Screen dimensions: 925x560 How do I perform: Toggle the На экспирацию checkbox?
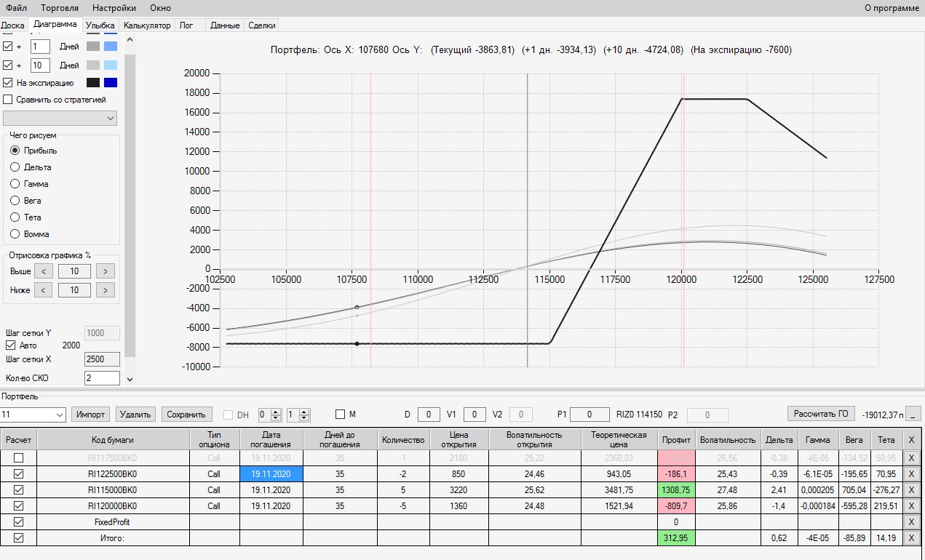pos(8,83)
